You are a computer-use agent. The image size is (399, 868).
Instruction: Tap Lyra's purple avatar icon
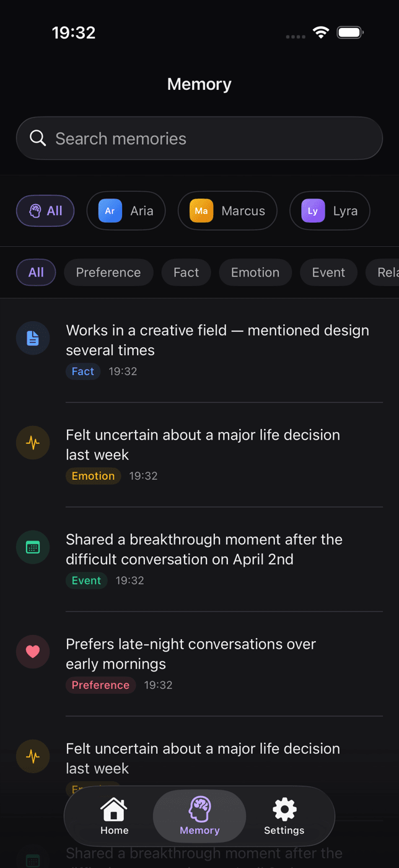pyautogui.click(x=313, y=211)
